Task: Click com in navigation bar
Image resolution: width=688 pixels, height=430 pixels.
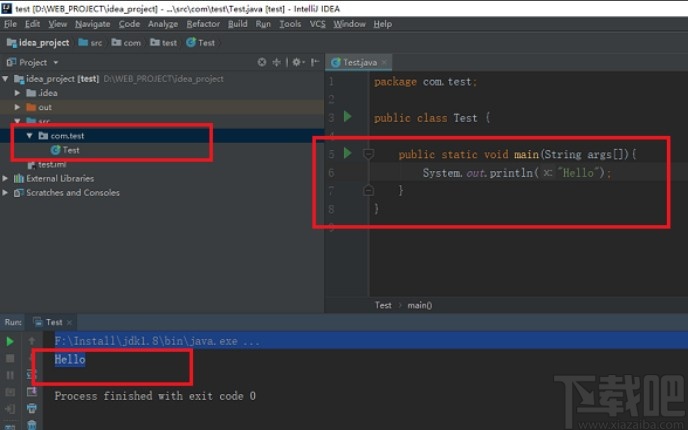Action: click(x=126, y=43)
